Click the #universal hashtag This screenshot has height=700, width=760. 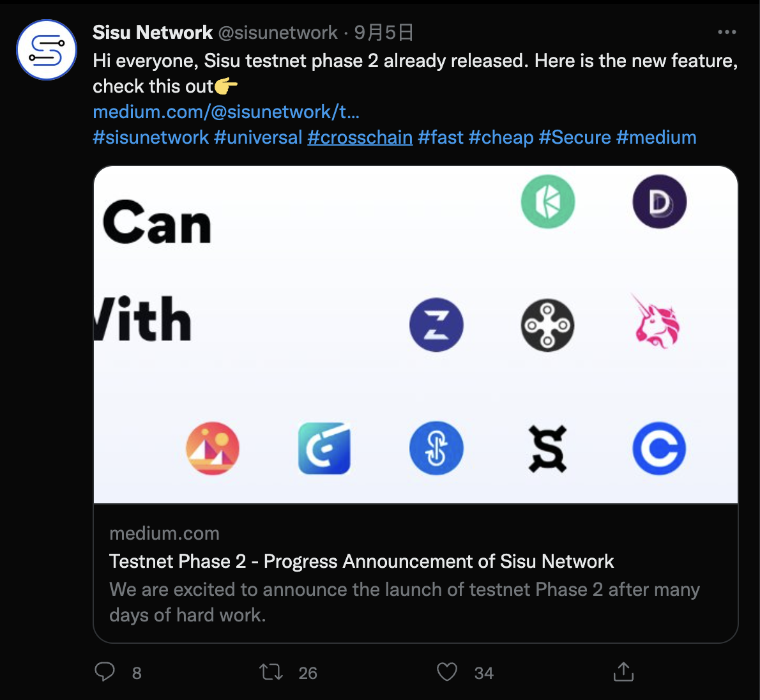pos(258,137)
